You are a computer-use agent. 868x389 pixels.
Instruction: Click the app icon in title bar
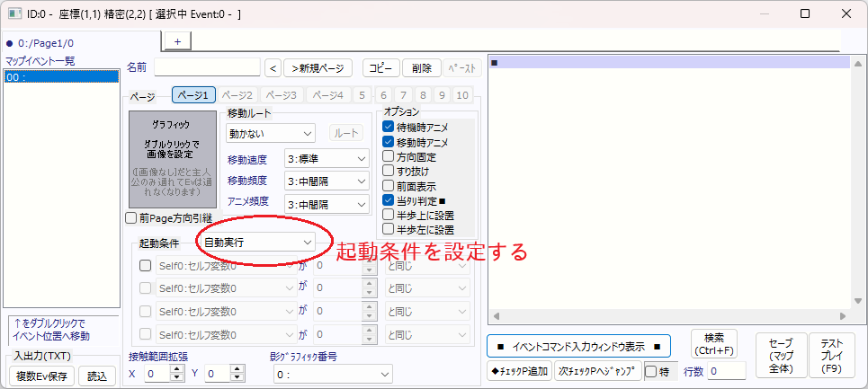(14, 13)
